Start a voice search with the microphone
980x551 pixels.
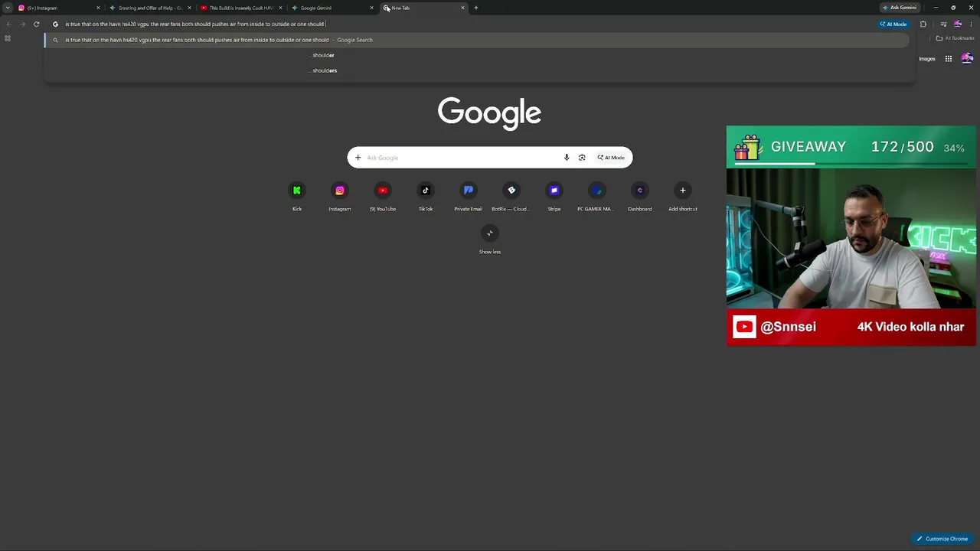click(567, 158)
